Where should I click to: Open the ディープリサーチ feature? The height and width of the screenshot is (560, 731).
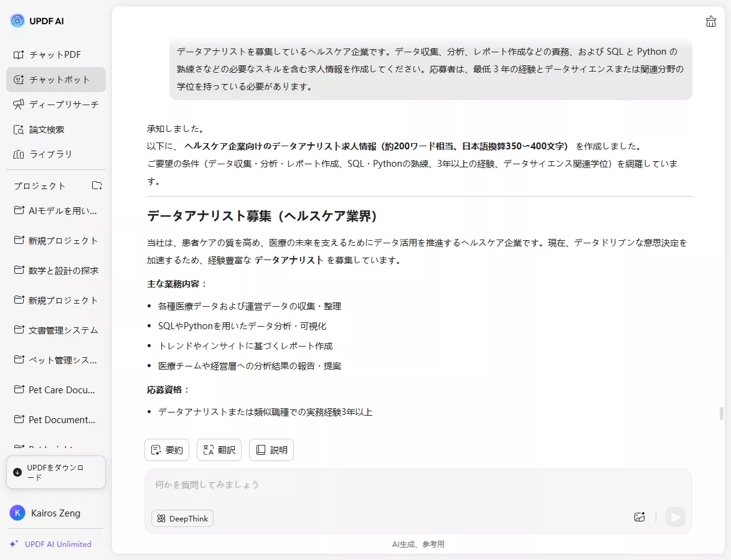coord(56,105)
